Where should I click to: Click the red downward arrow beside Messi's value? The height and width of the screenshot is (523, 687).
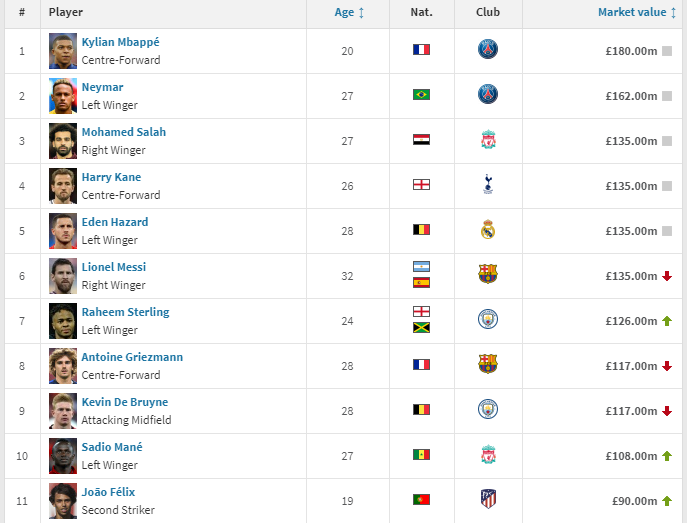(x=667, y=276)
